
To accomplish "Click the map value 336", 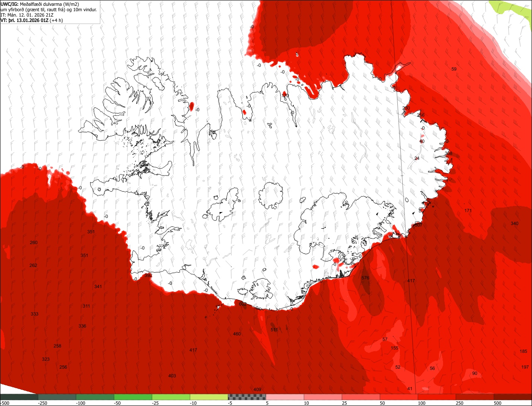I will coord(82,326).
